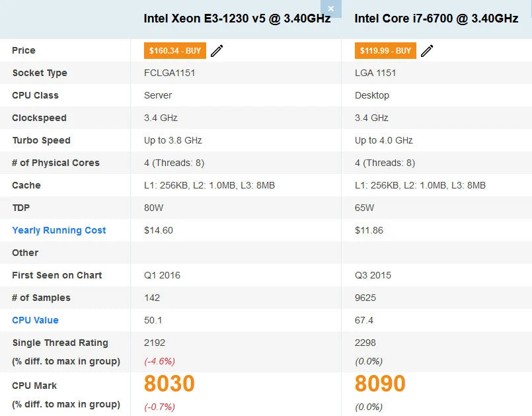
Task: Click the $160.34 - BUY button
Action: tap(175, 51)
